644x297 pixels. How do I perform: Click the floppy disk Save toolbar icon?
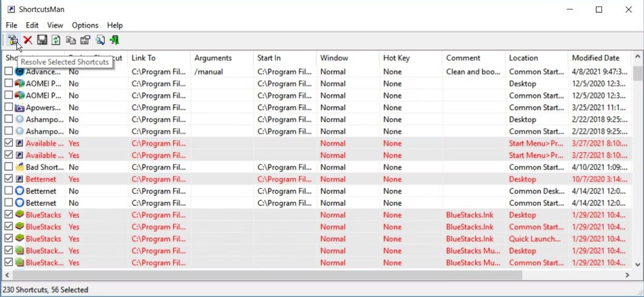[42, 40]
